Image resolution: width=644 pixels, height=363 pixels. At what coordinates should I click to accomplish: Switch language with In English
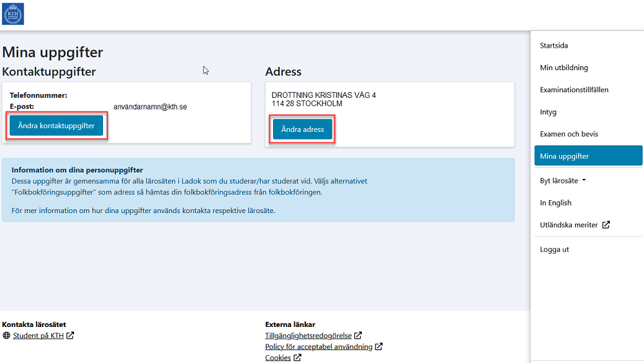click(x=555, y=203)
